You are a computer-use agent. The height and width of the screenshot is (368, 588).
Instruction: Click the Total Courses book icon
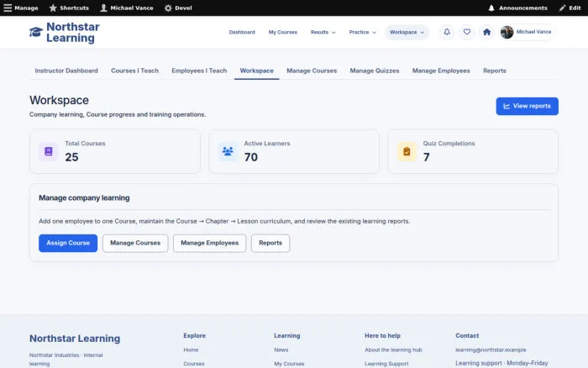(x=49, y=151)
